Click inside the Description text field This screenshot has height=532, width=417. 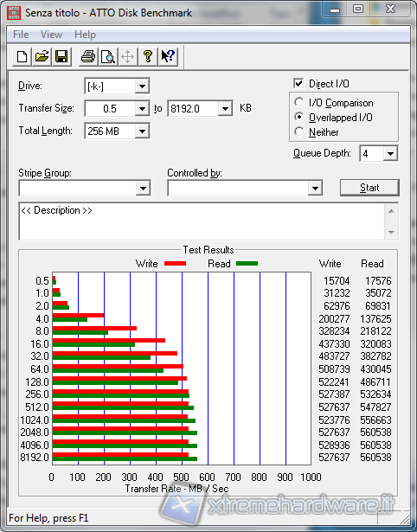[202, 221]
